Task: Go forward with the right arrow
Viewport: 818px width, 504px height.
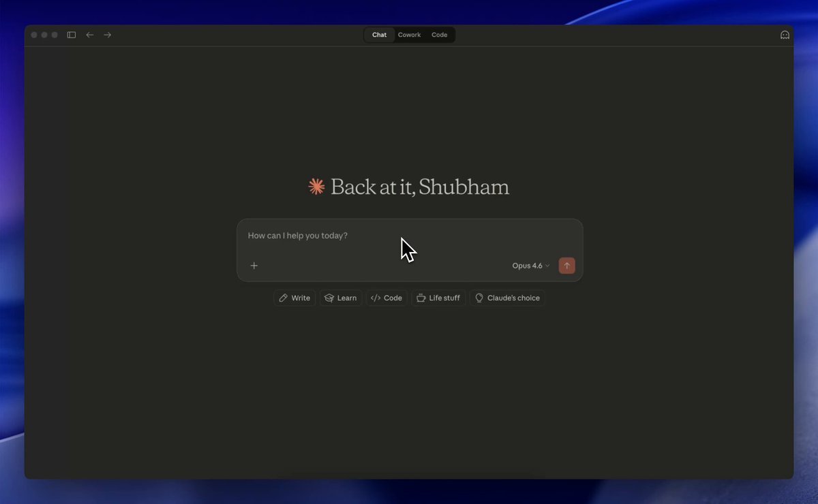Action: tap(107, 35)
